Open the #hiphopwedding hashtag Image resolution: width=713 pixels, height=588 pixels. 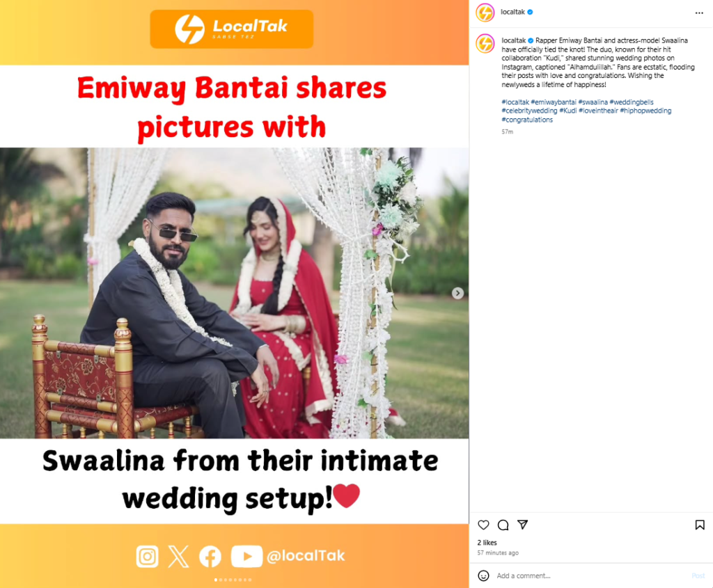pos(645,111)
